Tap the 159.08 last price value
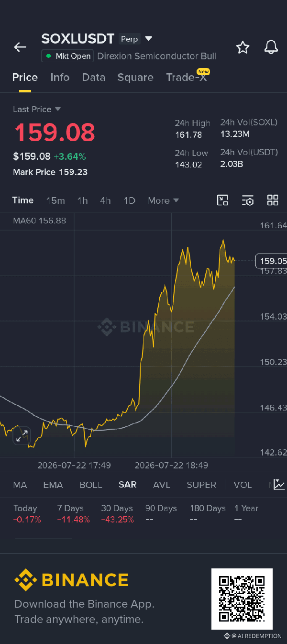Screen dimensions: 287x644 tap(54, 133)
